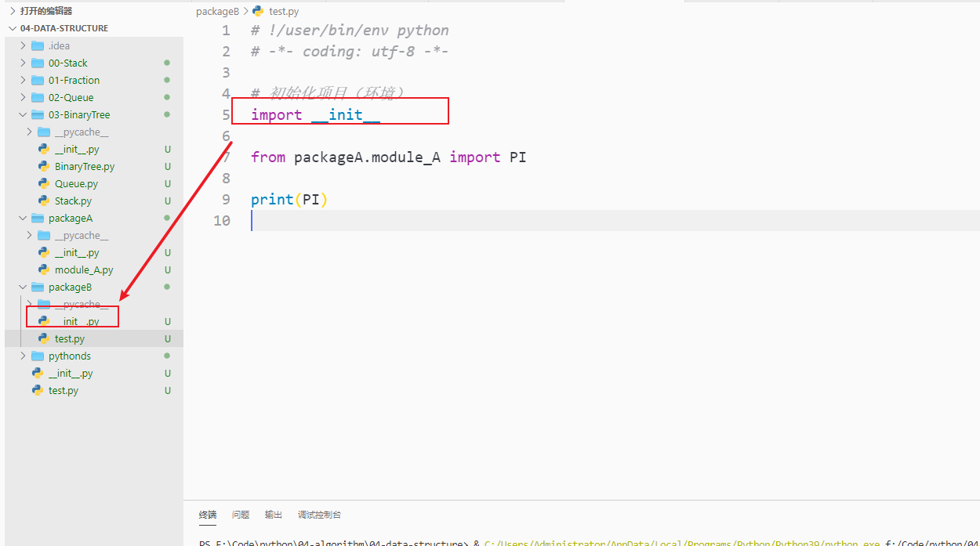The height and width of the screenshot is (546, 980).
Task: Expand __pycache__ chevron under 03-BinaryTree
Action: click(x=29, y=132)
